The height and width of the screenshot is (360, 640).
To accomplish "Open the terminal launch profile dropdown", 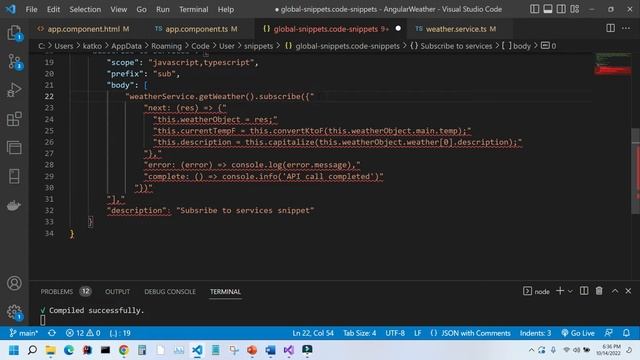I will tap(570, 291).
